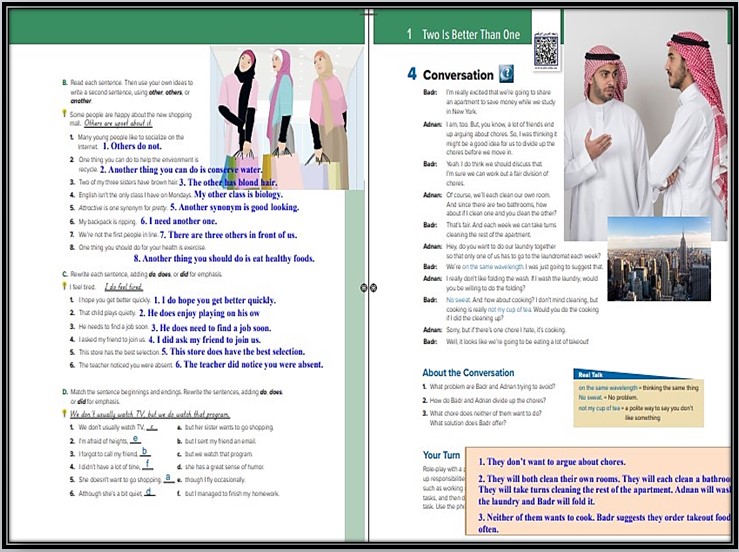Click the line 'Sorry, but if there's one chore I hate, it's cooking.'

tap(506, 330)
